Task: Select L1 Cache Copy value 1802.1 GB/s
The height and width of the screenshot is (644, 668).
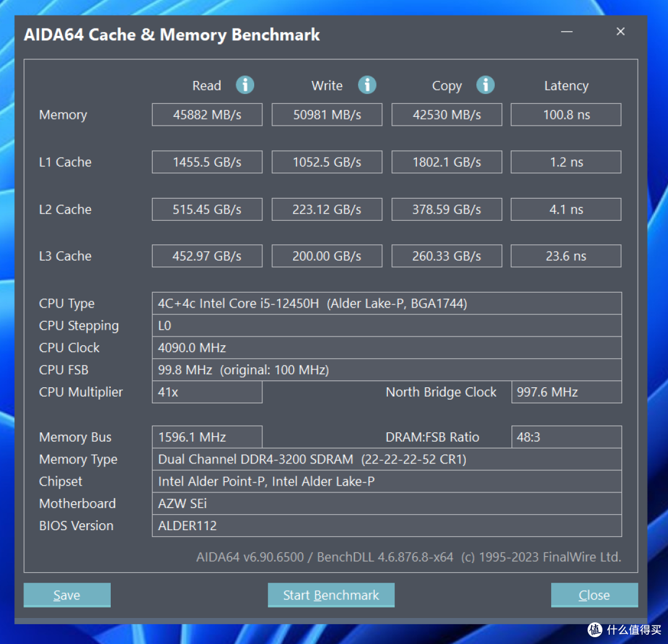Action: [447, 162]
